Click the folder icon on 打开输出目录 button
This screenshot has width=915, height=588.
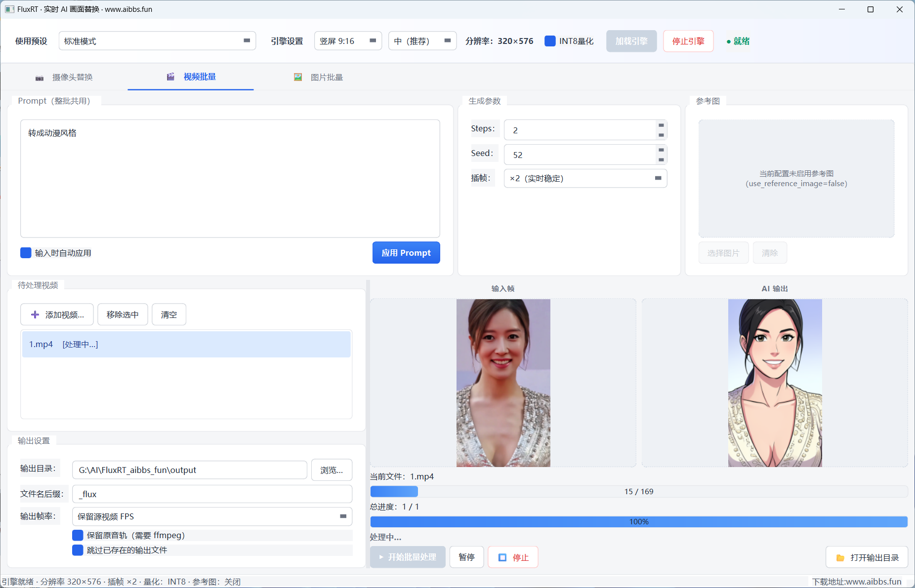pyautogui.click(x=840, y=558)
